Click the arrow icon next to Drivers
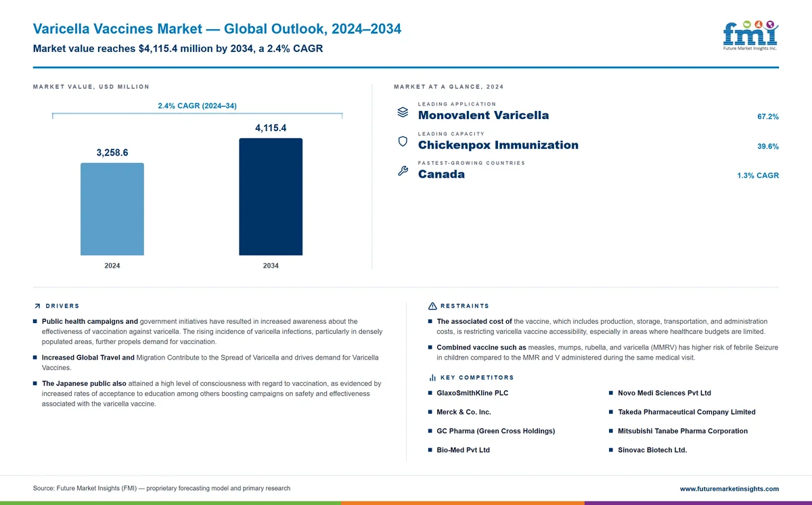Image resolution: width=812 pixels, height=505 pixels. click(37, 306)
